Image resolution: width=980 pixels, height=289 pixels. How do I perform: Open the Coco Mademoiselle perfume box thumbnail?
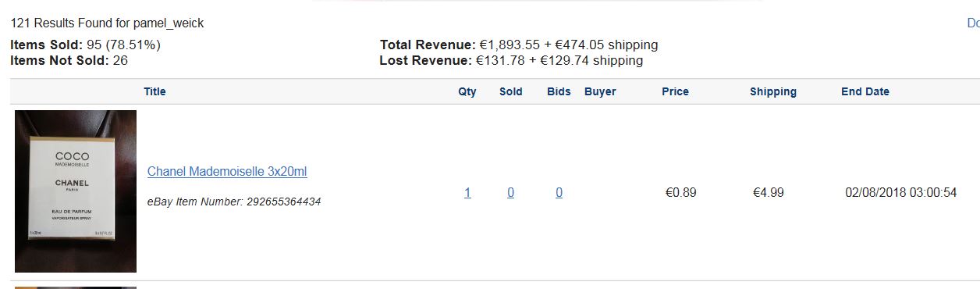click(x=76, y=191)
